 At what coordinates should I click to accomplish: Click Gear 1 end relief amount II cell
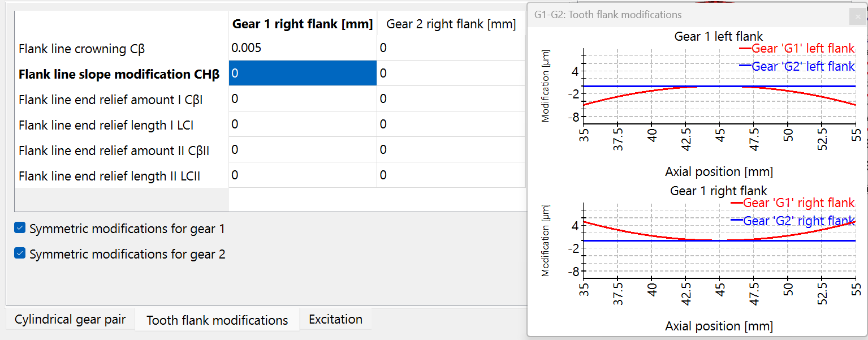(303, 150)
